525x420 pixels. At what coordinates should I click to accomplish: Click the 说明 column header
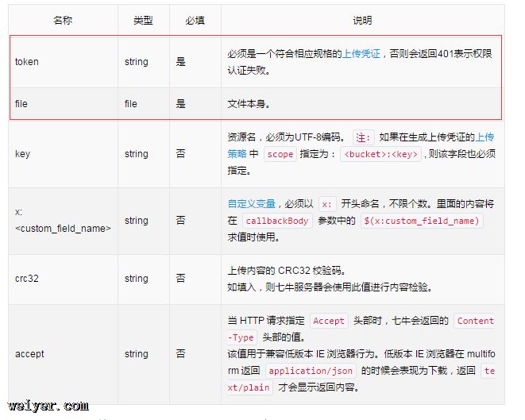(361, 21)
